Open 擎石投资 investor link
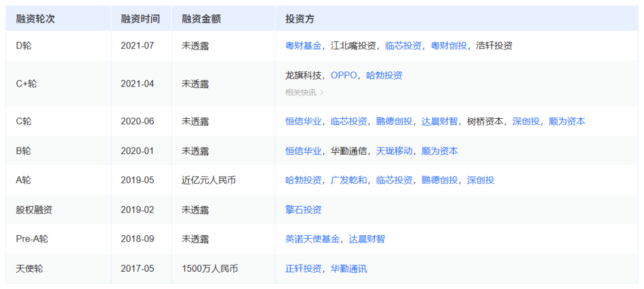This screenshot has width=644, height=289. point(303,210)
